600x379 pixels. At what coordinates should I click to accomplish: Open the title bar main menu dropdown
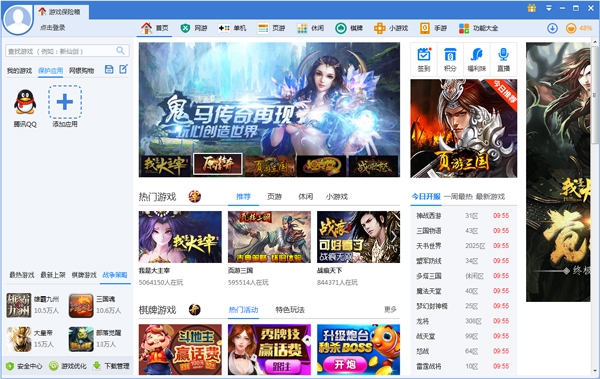[549, 8]
